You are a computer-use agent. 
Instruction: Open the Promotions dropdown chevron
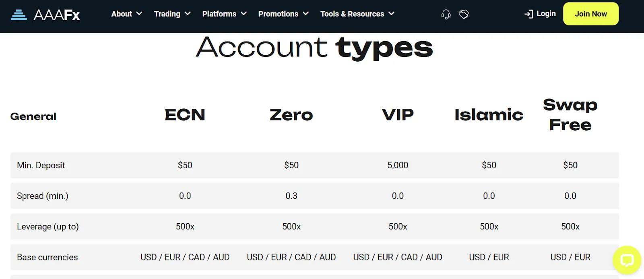click(x=305, y=14)
